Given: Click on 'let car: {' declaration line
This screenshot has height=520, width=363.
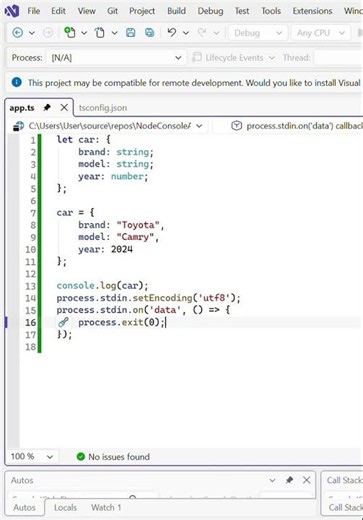Looking at the screenshot, I should 83,139.
